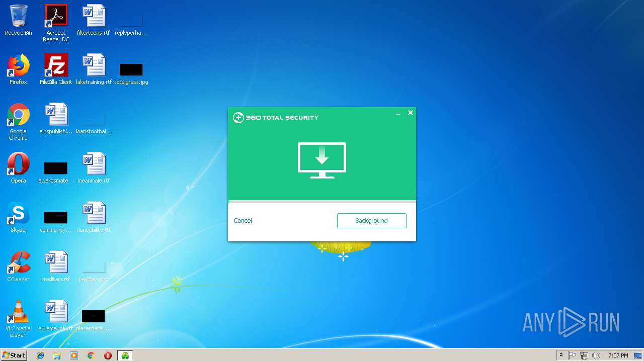644x362 pixels.
Task: Click the Background button in the installer
Action: [371, 220]
